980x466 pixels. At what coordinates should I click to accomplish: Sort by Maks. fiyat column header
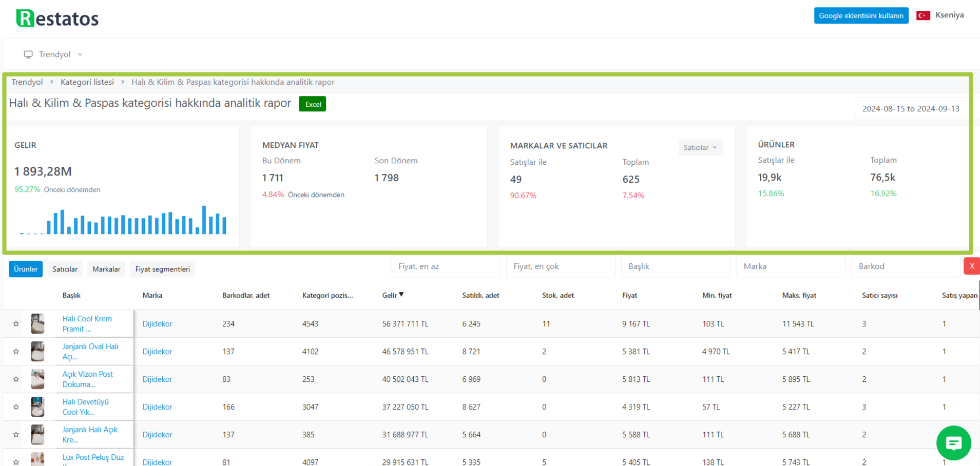799,296
